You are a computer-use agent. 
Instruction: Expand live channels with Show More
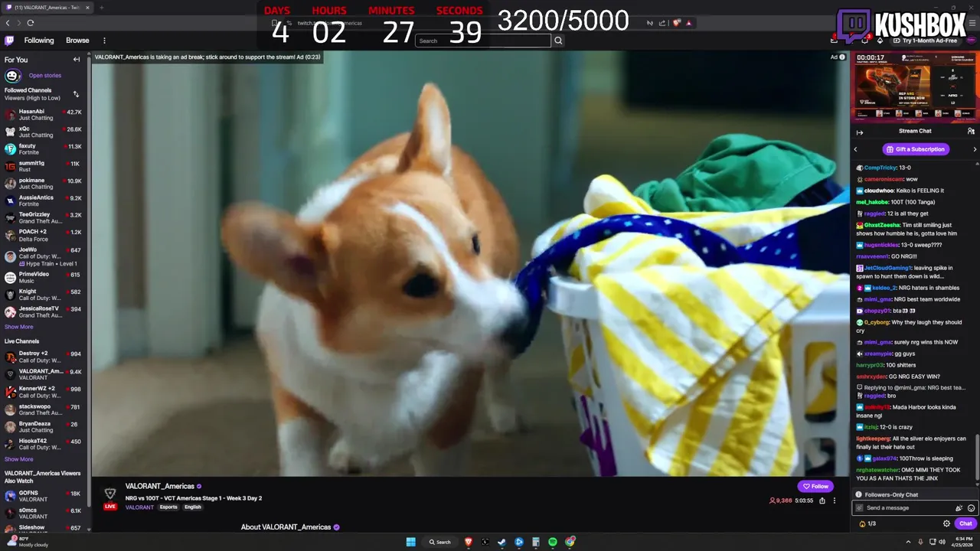19,459
